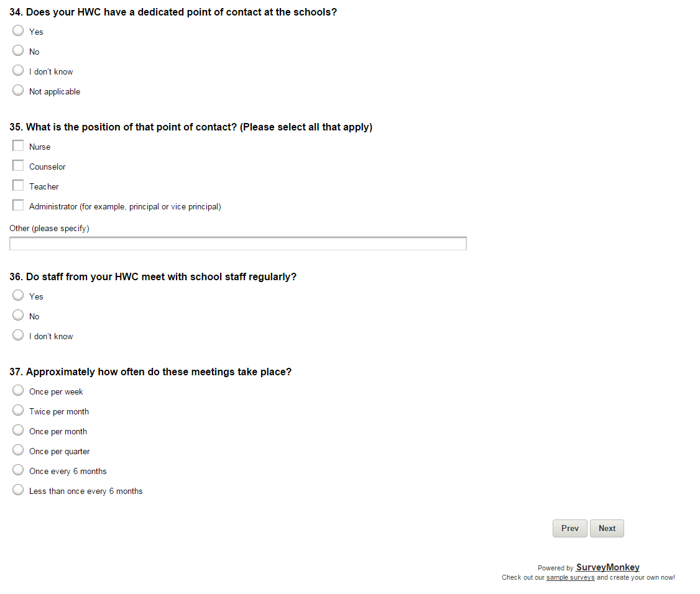The height and width of the screenshot is (594, 700).
Task: Select Less than once every 6 months
Action: click(18, 490)
